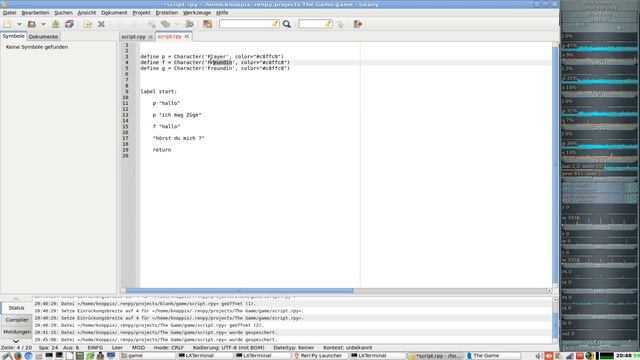The width and height of the screenshot is (640, 360).
Task: Save the current file with green arrow icon
Action: pyautogui.click(x=56, y=24)
